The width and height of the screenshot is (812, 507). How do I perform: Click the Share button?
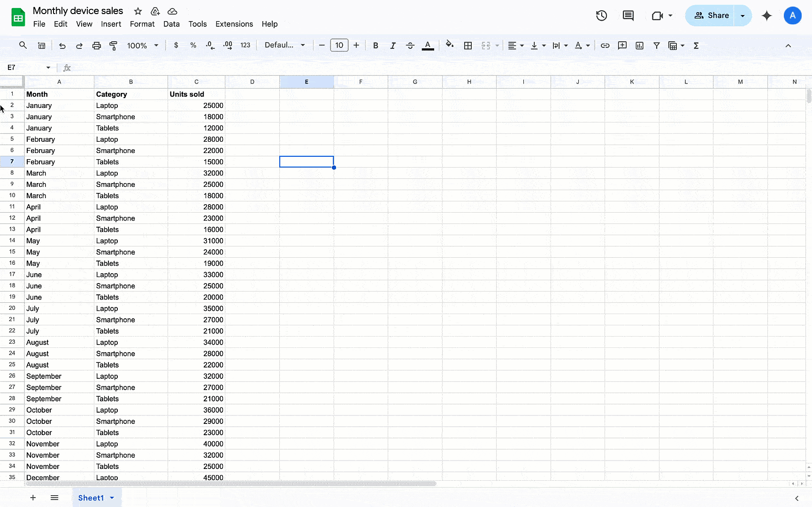click(710, 15)
